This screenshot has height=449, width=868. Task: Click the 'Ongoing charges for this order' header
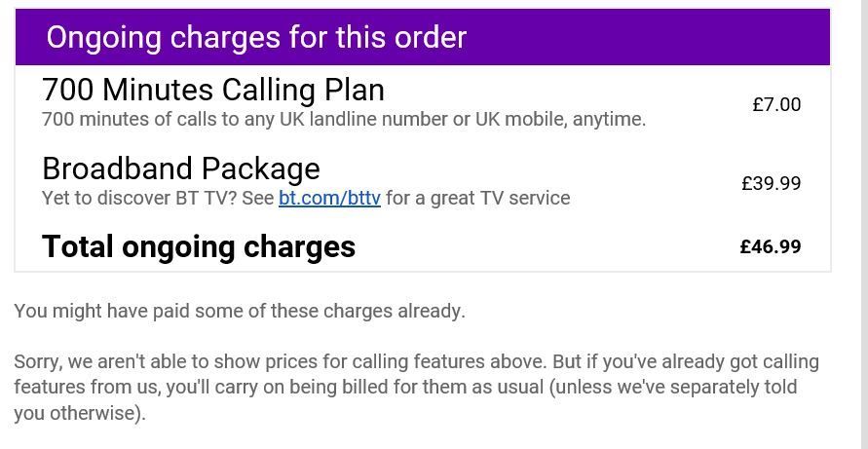click(x=256, y=37)
